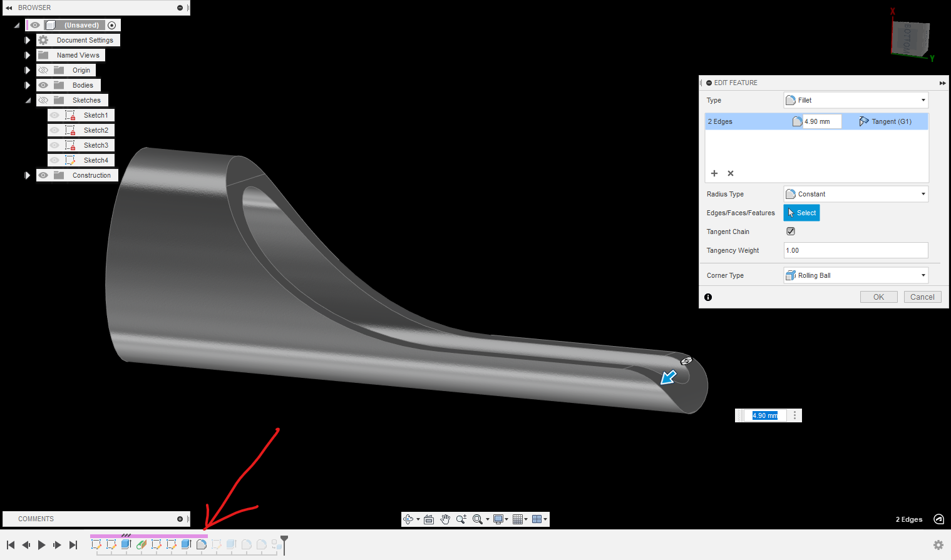Screen dimensions: 951x560
Task: Select the Fillet feature in the timeline
Action: (201, 544)
